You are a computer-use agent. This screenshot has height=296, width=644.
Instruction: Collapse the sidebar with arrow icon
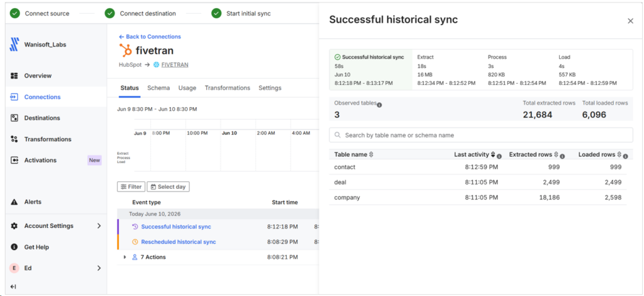click(x=13, y=287)
